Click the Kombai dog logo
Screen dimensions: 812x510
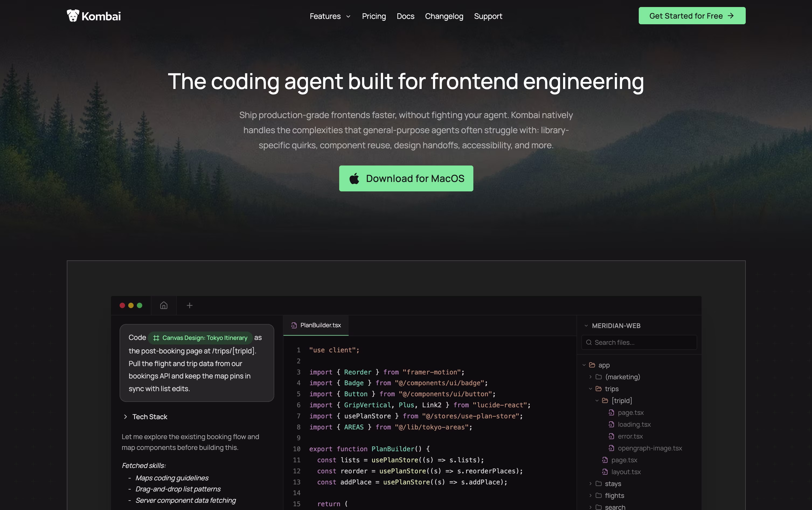[73, 16]
